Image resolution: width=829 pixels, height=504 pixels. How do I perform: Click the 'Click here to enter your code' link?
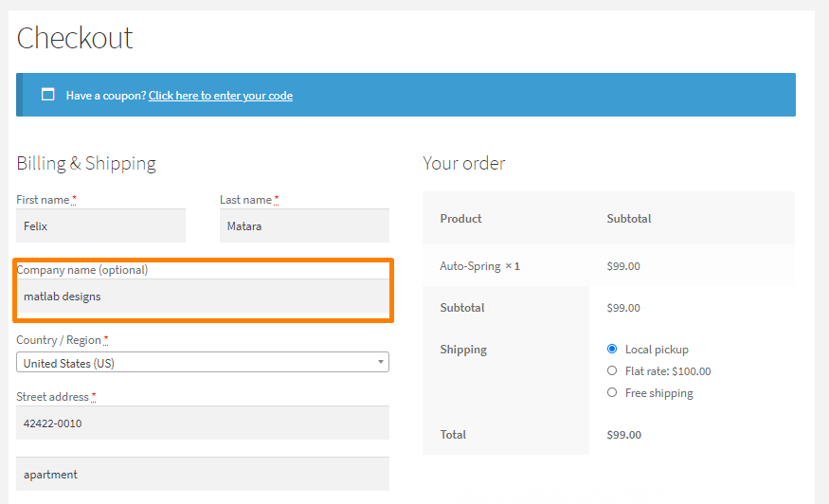click(x=221, y=96)
